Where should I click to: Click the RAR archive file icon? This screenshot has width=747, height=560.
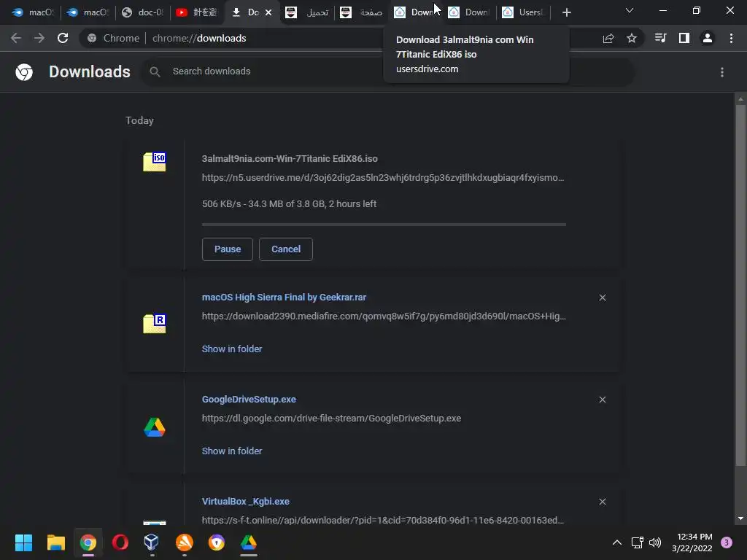pos(155,324)
